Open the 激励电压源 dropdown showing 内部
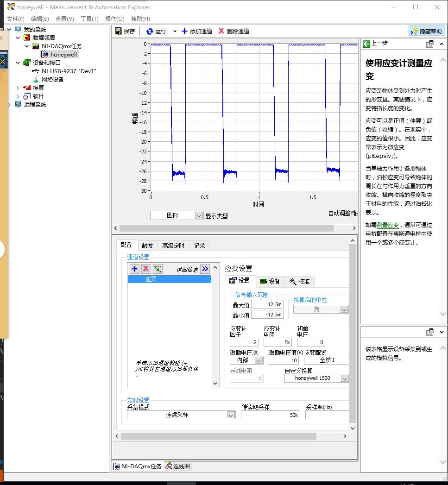The height and width of the screenshot is (485, 448). [246, 360]
